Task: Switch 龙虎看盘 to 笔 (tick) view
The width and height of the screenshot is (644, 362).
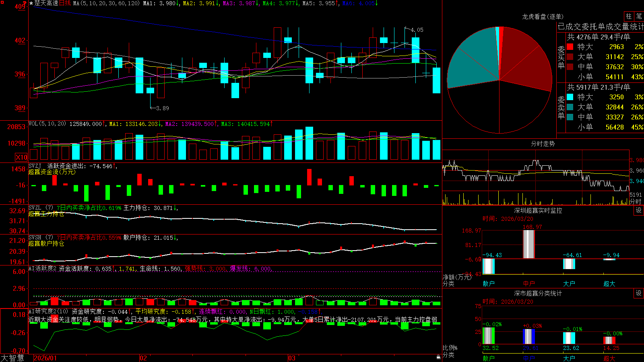Action: 639,16
